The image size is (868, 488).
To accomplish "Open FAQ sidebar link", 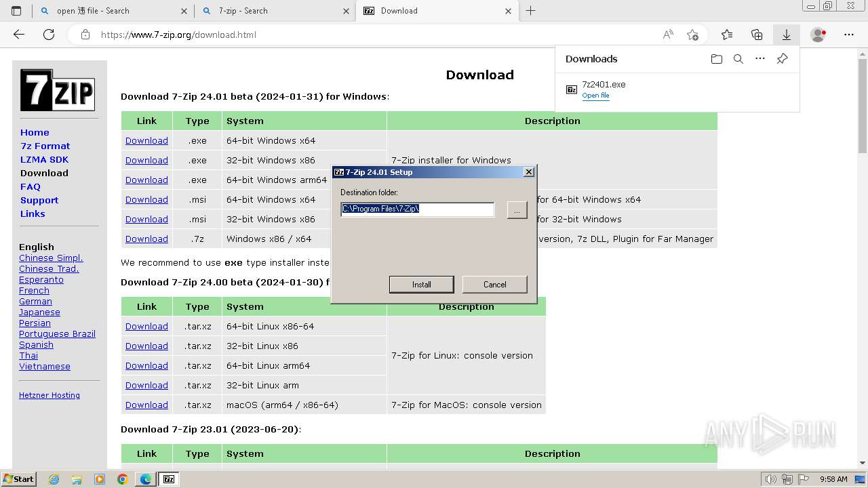I will pyautogui.click(x=31, y=186).
